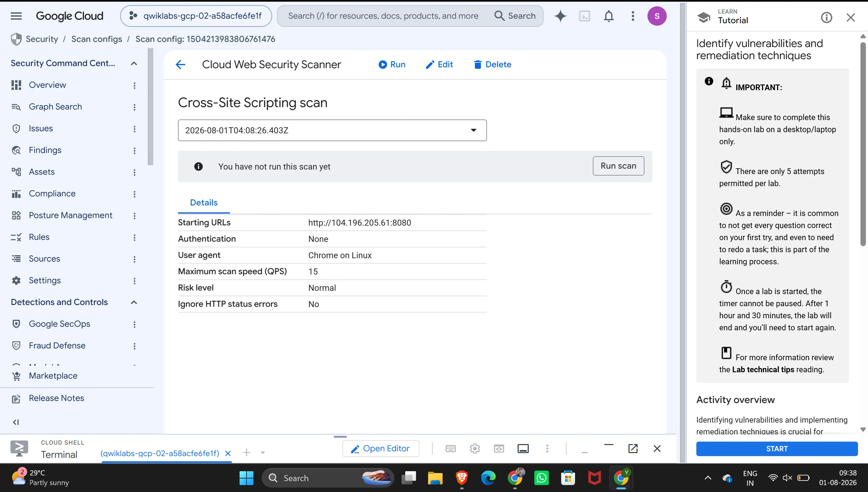Open the Cloud Shell new tab dropdown arrow
868x492 pixels.
point(263,452)
